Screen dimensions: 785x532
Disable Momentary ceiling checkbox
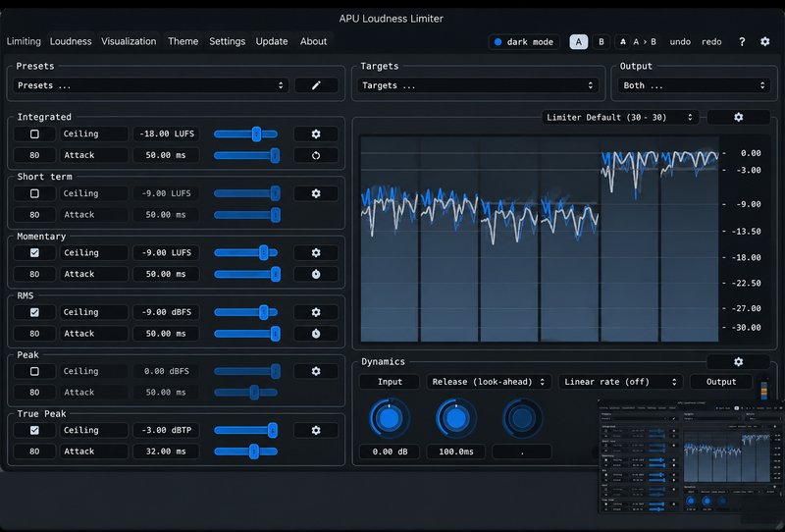[34, 253]
